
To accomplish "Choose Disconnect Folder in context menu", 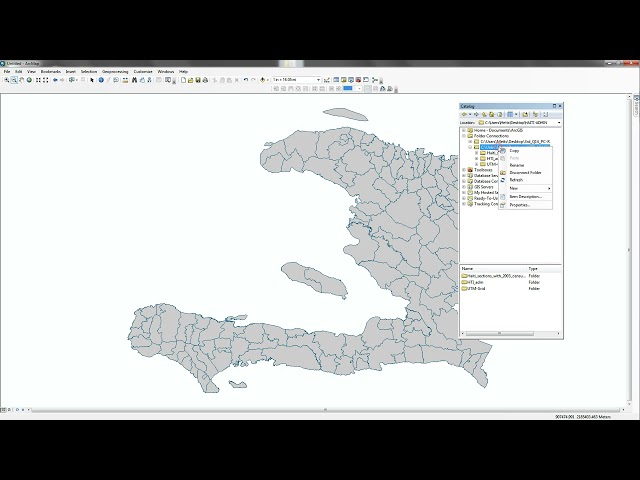I will (x=525, y=173).
